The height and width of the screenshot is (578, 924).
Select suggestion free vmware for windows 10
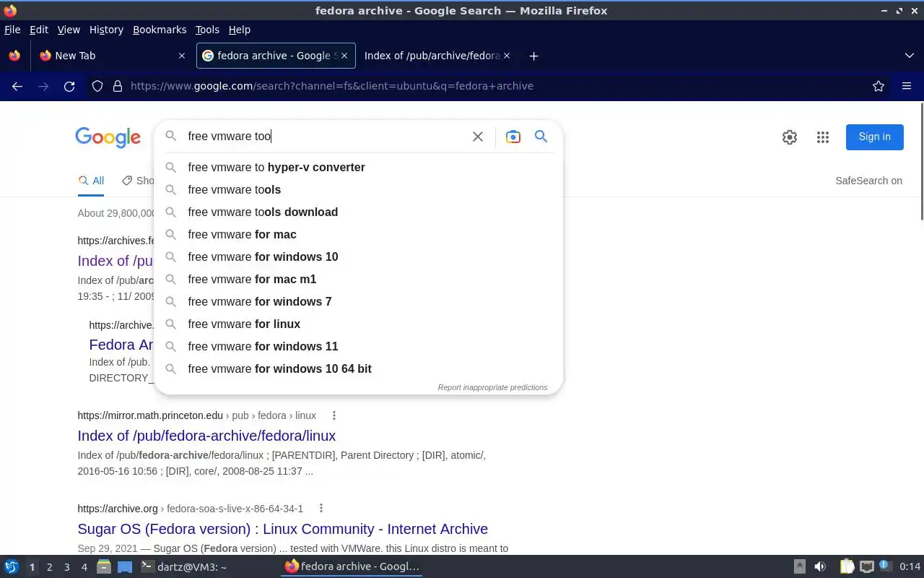coord(358,256)
